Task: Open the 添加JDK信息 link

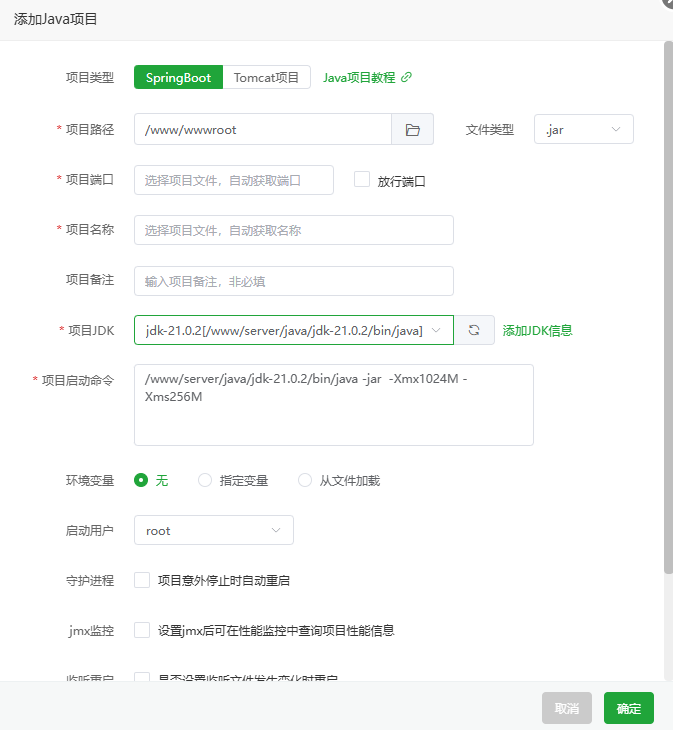Action: click(537, 330)
